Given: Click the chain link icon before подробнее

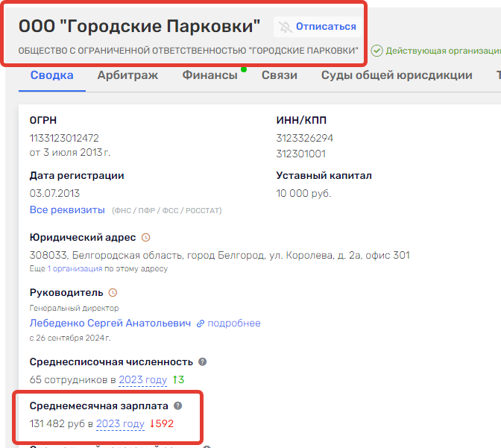Looking at the screenshot, I should click(201, 324).
